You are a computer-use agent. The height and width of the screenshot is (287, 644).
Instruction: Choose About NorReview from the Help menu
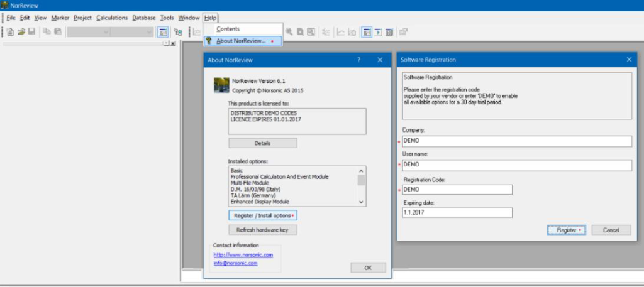(x=243, y=41)
